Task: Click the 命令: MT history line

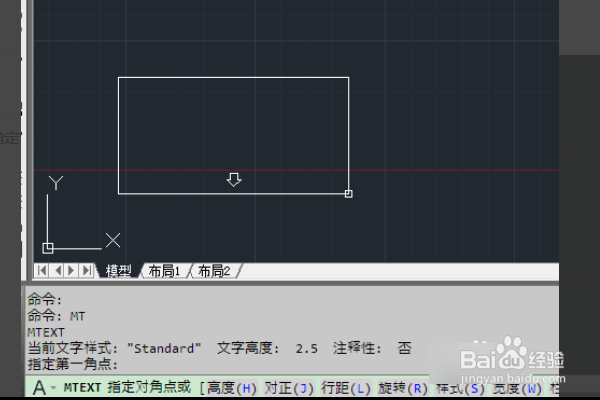Action: pyautogui.click(x=56, y=316)
